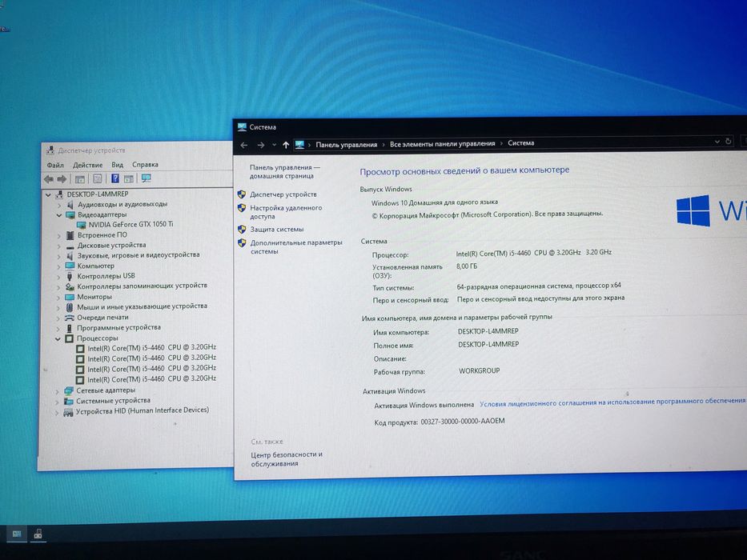Select Контроллеры USB category
The height and width of the screenshot is (560, 747).
(106, 276)
